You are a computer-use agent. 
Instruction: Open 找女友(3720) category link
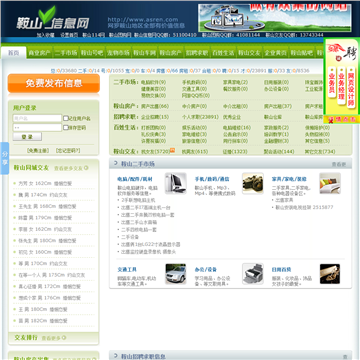[x=155, y=151]
